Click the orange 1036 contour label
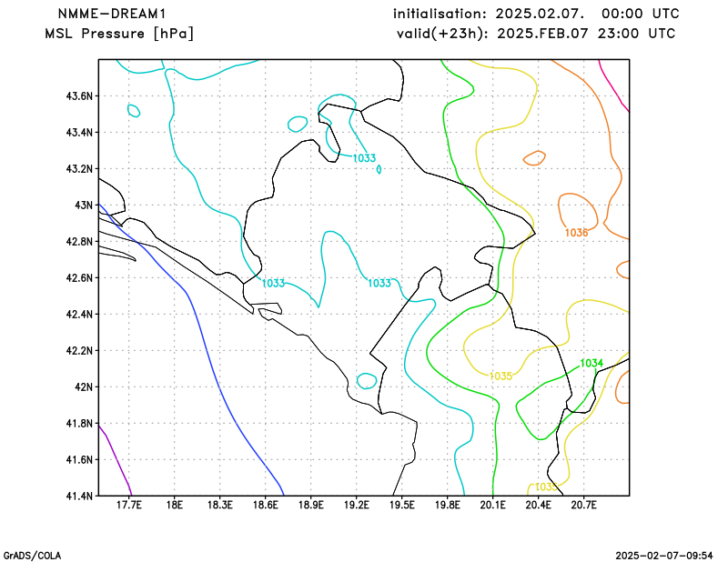 click(576, 233)
